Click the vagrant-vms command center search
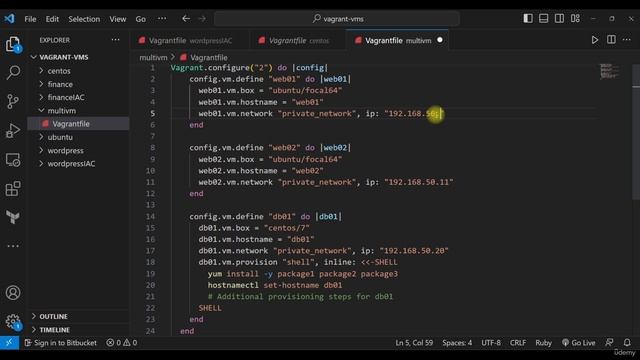 pos(337,19)
